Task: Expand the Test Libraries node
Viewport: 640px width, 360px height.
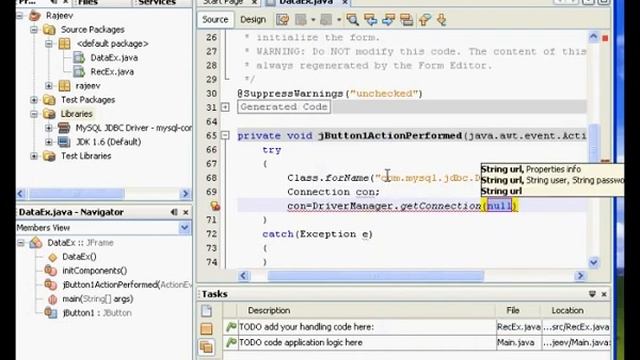Action: [x=34, y=156]
